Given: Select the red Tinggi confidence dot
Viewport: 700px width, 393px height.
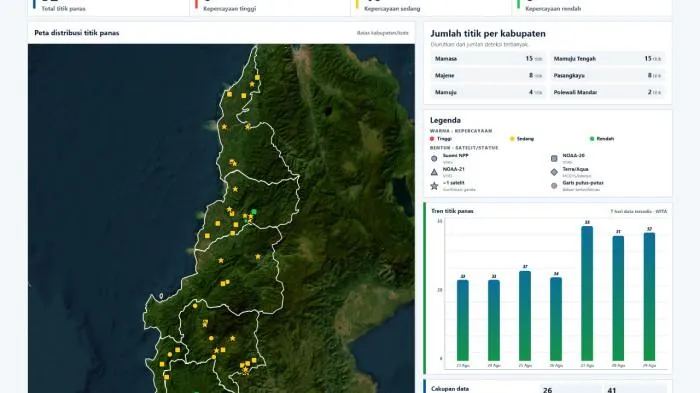Looking at the screenshot, I should click(x=432, y=139).
